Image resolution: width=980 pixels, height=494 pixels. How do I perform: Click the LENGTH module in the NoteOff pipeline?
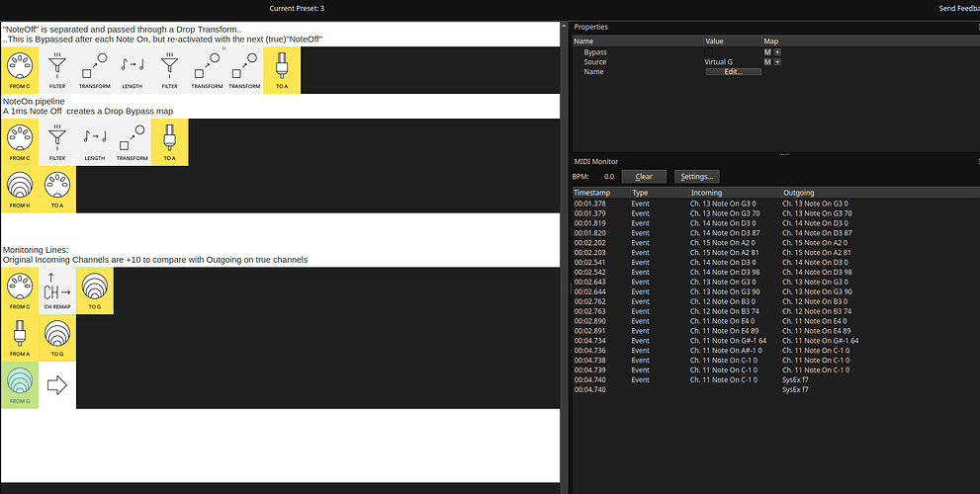tap(132, 70)
